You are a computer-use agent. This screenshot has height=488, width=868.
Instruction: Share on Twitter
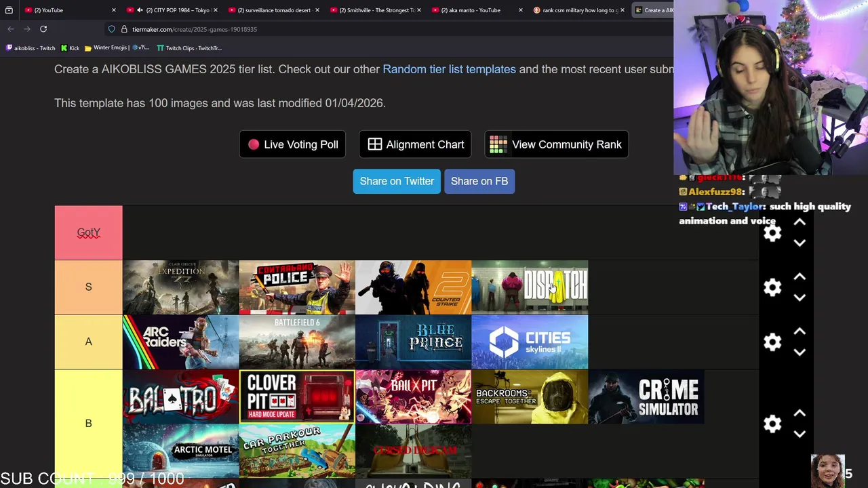[x=397, y=181]
